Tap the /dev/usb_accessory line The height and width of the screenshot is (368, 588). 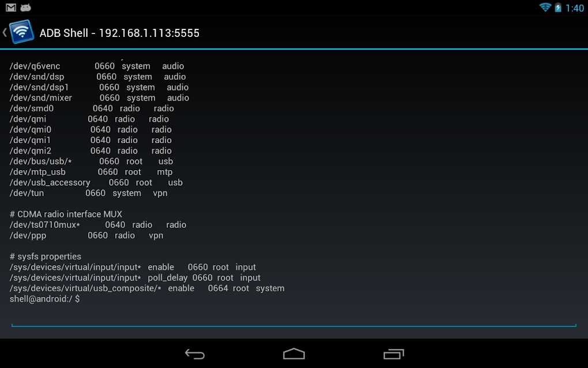coord(96,182)
